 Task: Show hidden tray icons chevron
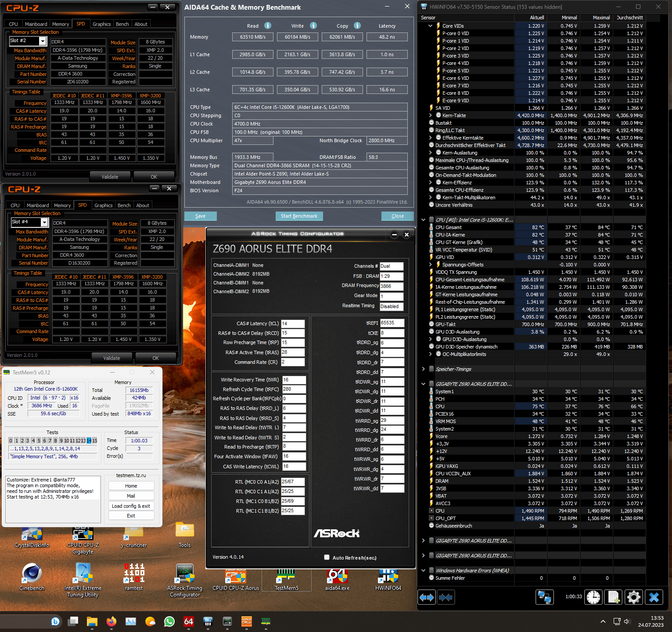tap(603, 621)
